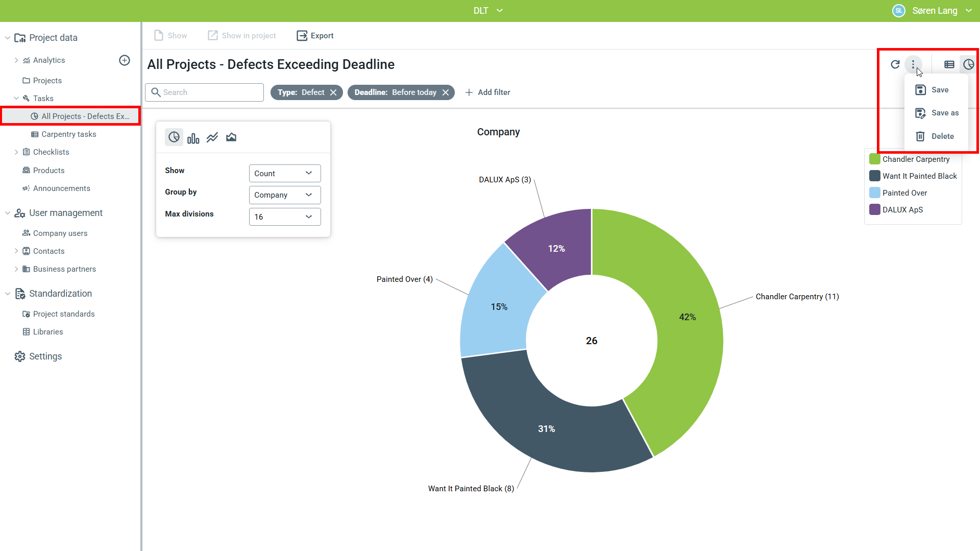Open the Group by Company dropdown

click(x=284, y=195)
